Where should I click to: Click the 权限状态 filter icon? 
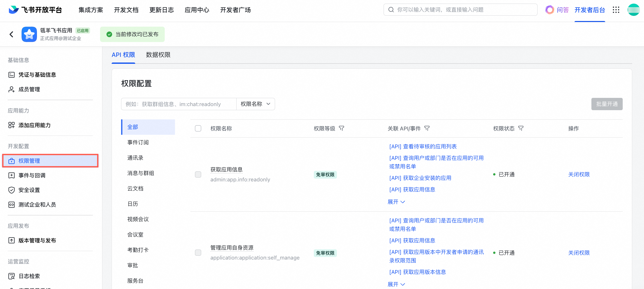pos(521,128)
